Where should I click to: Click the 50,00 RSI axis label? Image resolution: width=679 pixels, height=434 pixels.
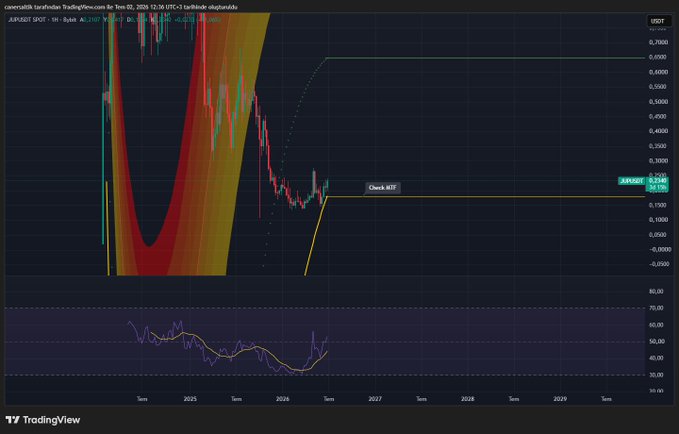pos(656,341)
